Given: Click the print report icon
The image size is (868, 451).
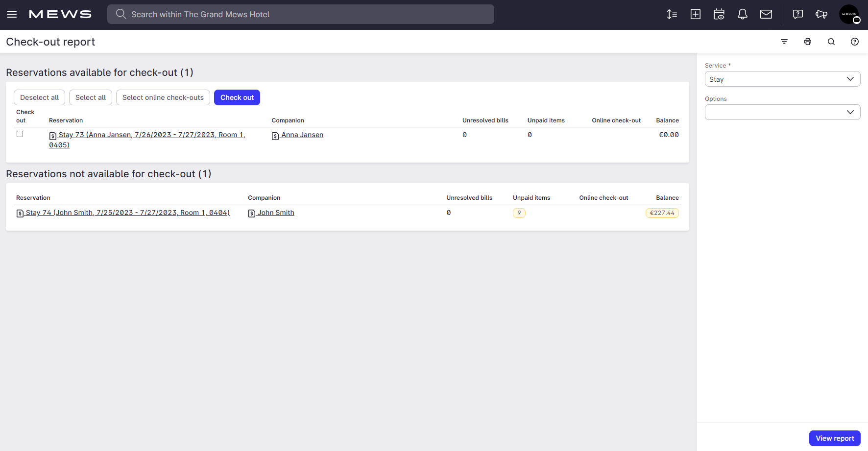Looking at the screenshot, I should click(808, 42).
